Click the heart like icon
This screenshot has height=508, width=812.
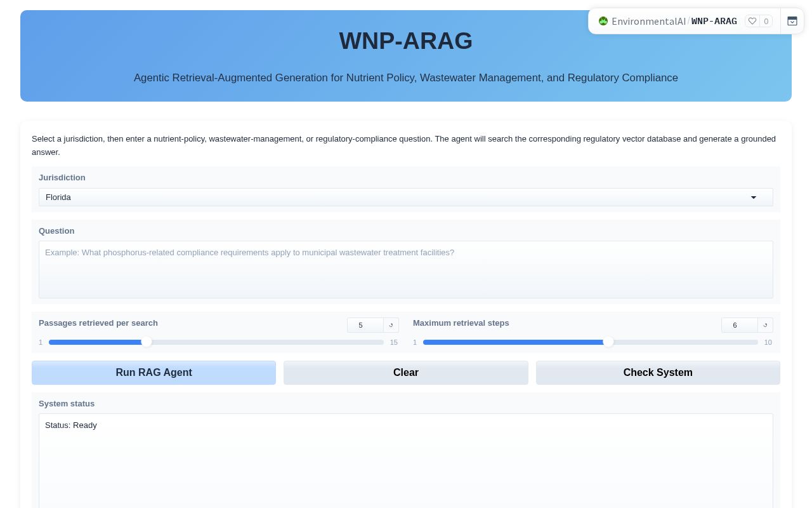(752, 21)
